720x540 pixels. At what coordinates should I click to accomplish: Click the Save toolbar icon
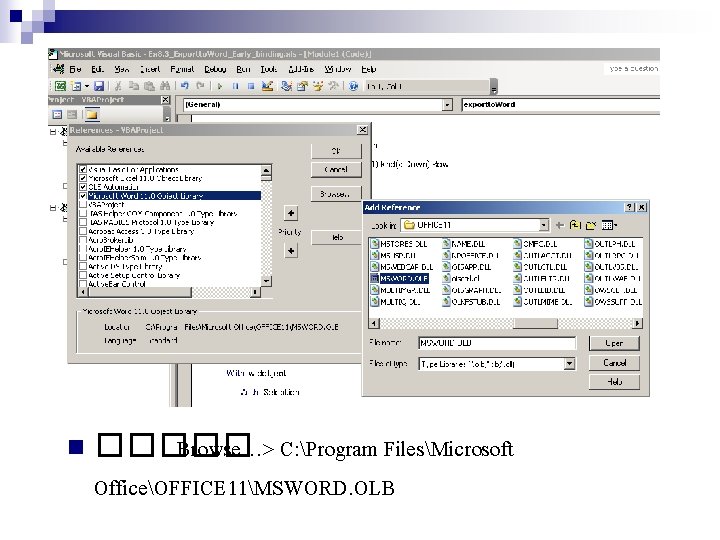click(99, 86)
